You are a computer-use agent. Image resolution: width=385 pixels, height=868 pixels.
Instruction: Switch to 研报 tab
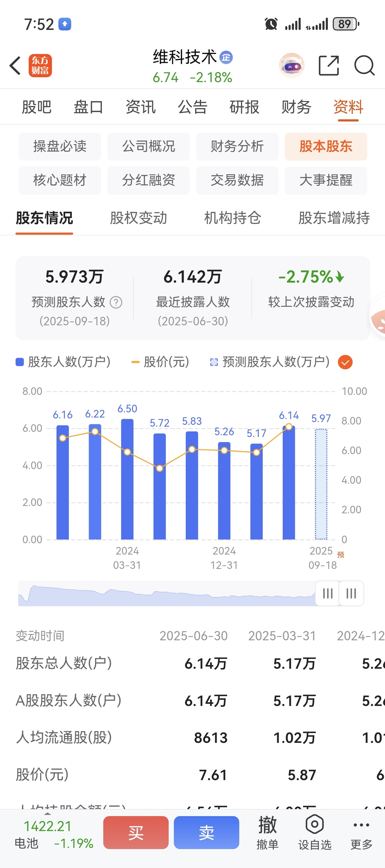click(x=244, y=107)
